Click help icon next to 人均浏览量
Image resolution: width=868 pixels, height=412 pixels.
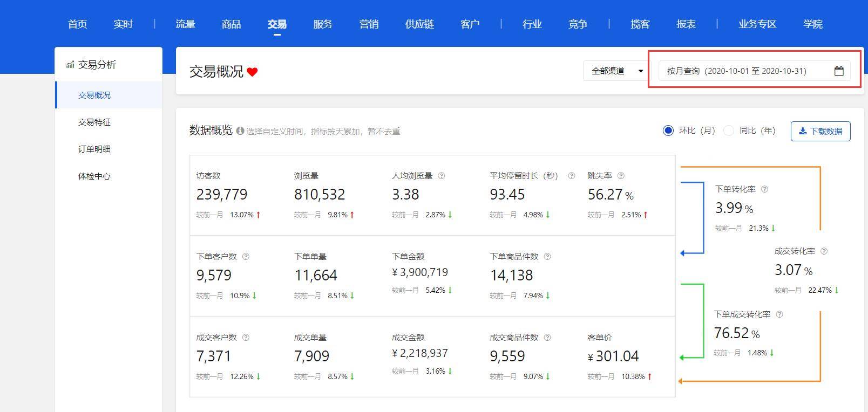pos(441,176)
